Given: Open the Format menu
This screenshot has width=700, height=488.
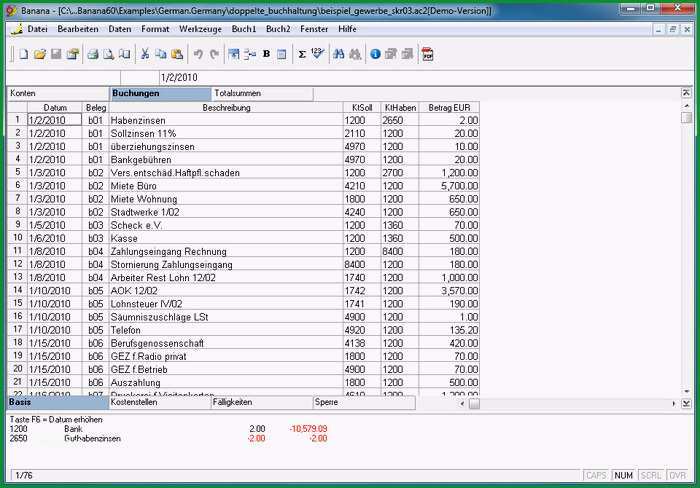Looking at the screenshot, I should point(155,29).
